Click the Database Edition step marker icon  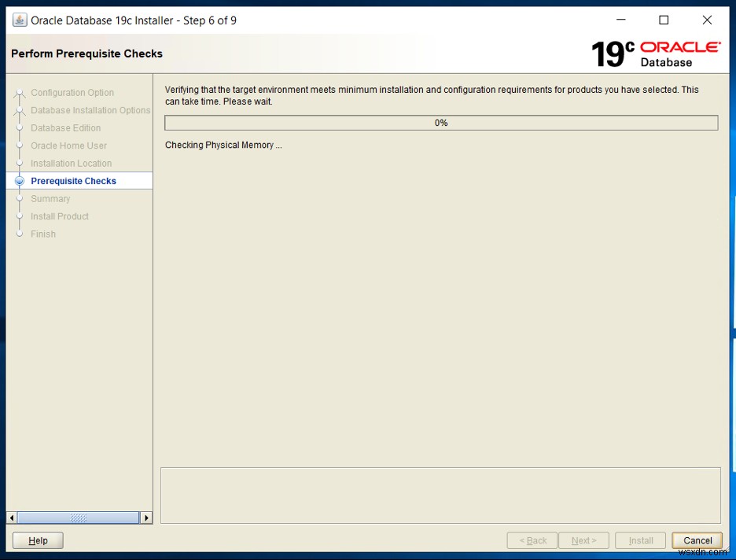point(19,127)
